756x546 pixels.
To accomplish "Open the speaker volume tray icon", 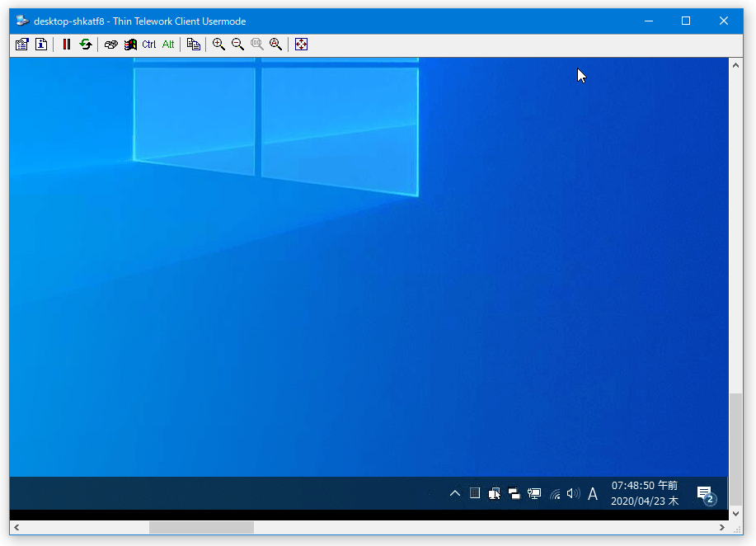I will 573,493.
